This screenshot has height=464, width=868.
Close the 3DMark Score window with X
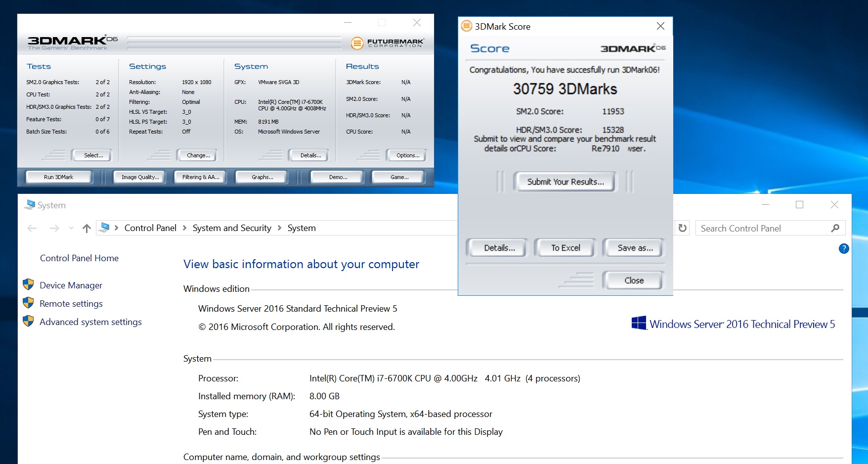660,26
